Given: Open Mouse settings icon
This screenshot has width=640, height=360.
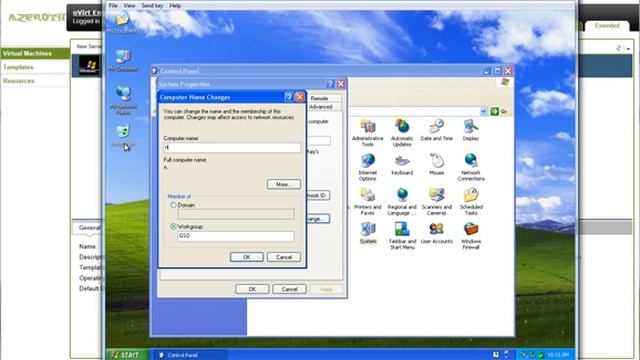Looking at the screenshot, I should 436,164.
